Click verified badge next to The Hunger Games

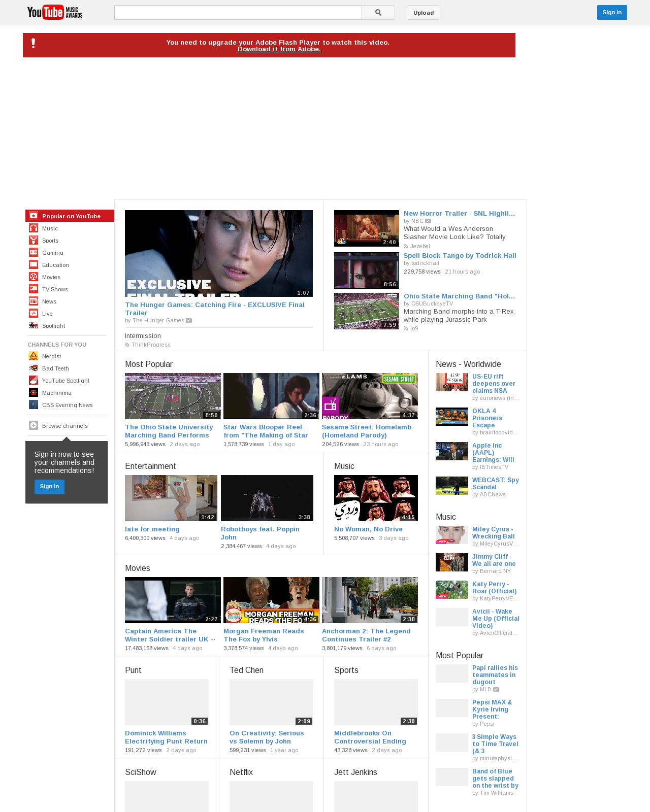[x=189, y=320]
